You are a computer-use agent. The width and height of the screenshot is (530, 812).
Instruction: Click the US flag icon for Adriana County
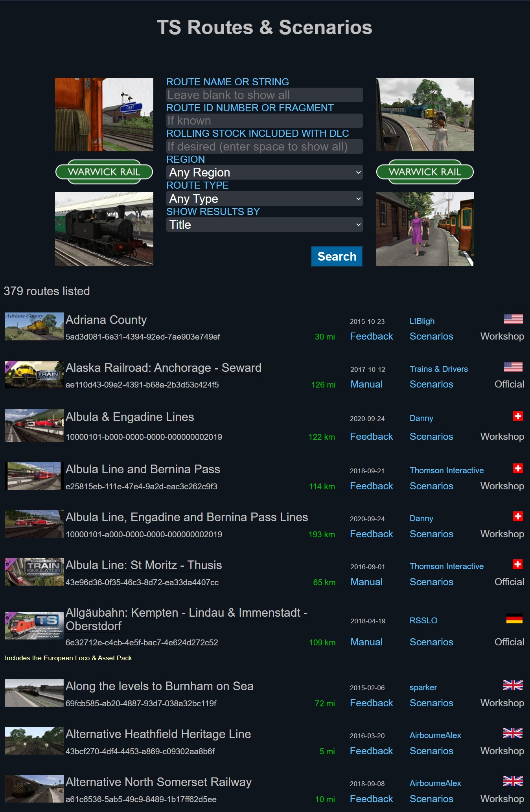click(513, 319)
